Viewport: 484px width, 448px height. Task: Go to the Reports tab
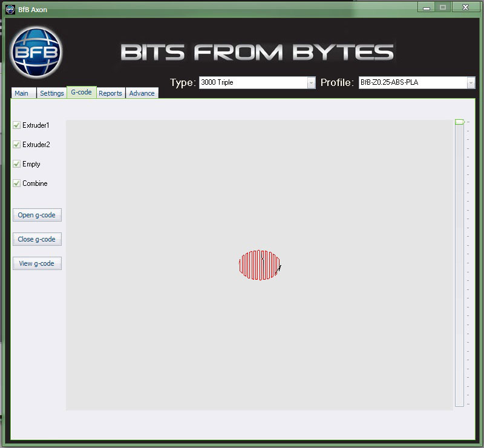[x=111, y=93]
